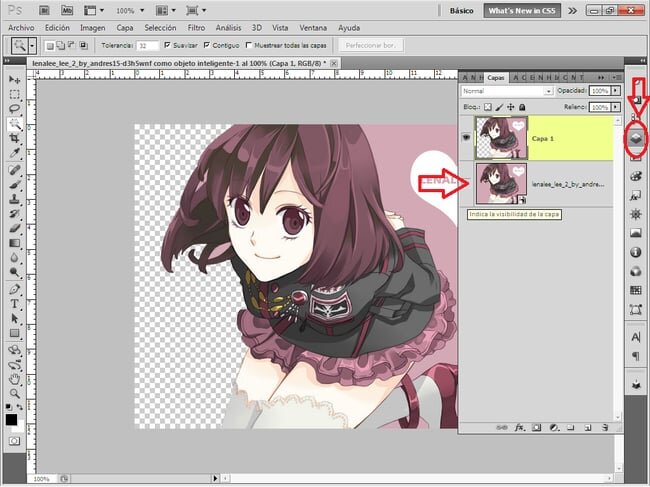Viewport: 650px width, 487px height.
Task: Click the layer style fx icon
Action: (x=519, y=427)
